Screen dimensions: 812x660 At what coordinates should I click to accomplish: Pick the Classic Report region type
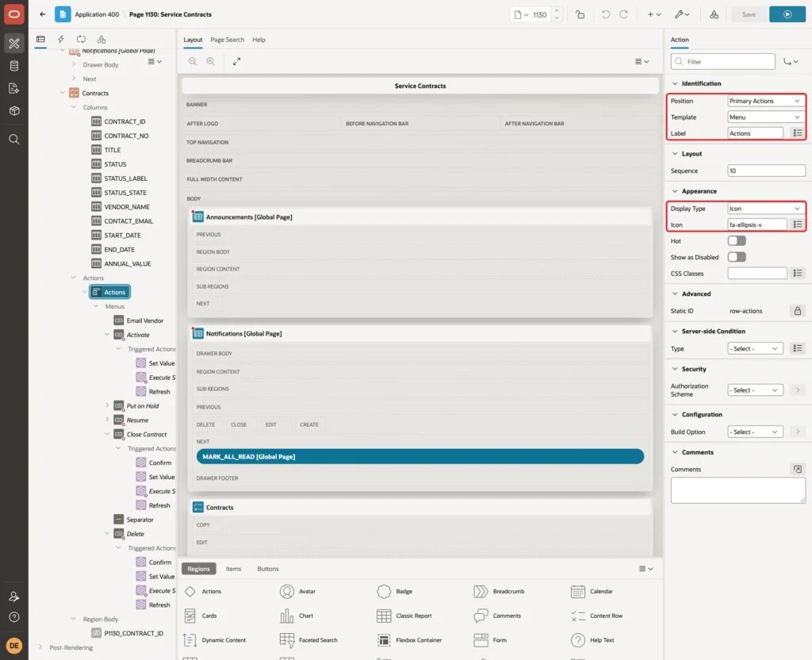click(404, 616)
